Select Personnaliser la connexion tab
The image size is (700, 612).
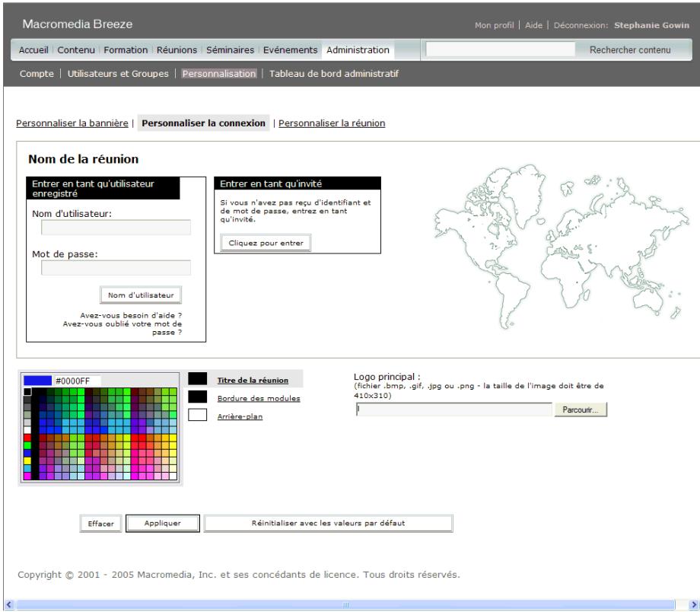click(204, 123)
